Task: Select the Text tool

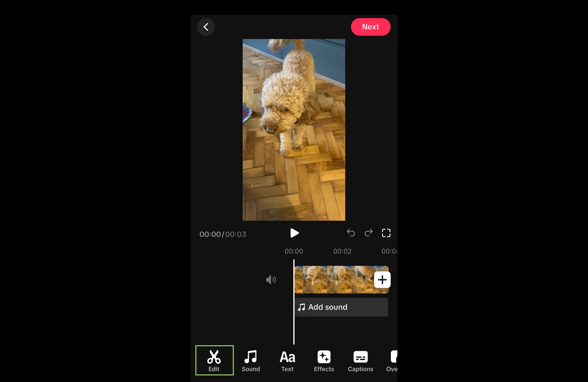Action: pos(287,360)
